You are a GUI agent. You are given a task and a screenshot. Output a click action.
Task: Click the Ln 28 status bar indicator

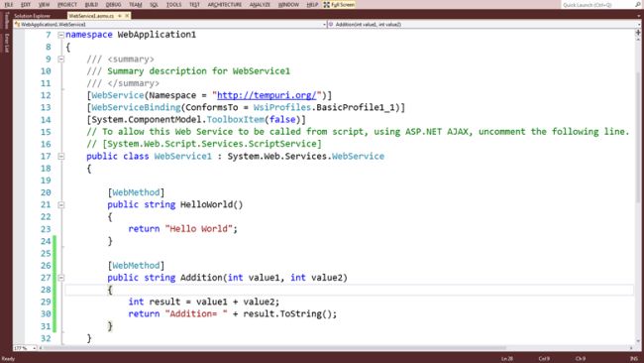507,359
